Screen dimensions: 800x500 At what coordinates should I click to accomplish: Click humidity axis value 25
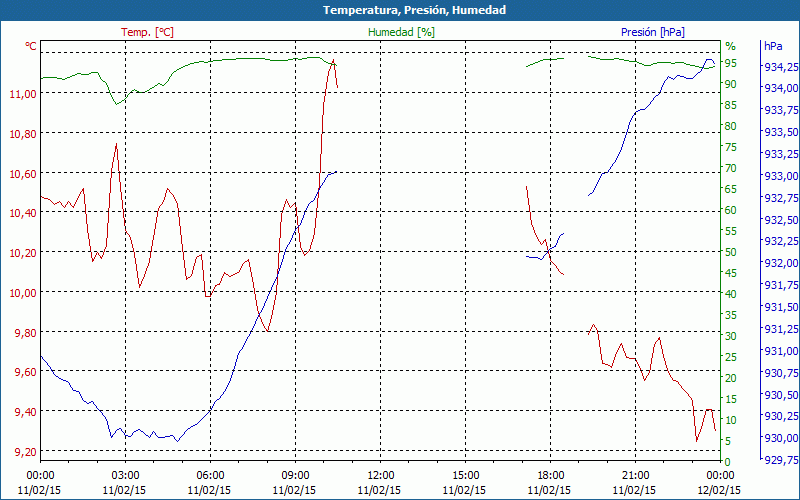(x=731, y=357)
